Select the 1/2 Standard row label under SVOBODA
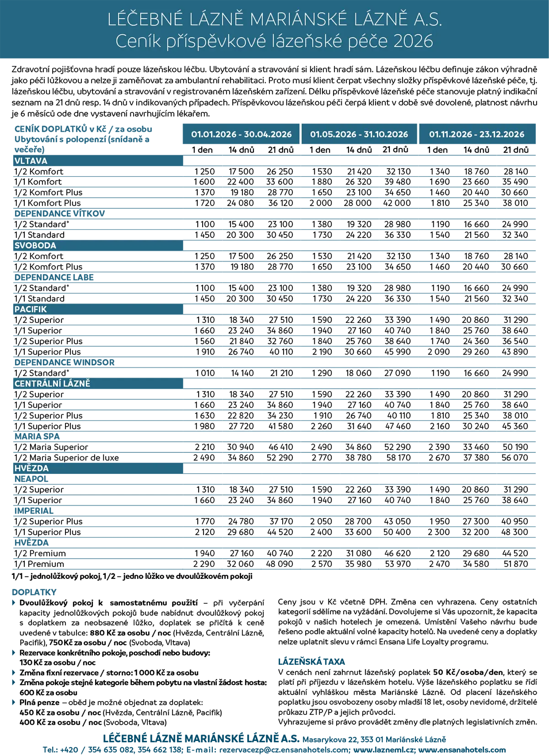Image resolution: width=549 pixels, height=756 pixels. point(41,288)
